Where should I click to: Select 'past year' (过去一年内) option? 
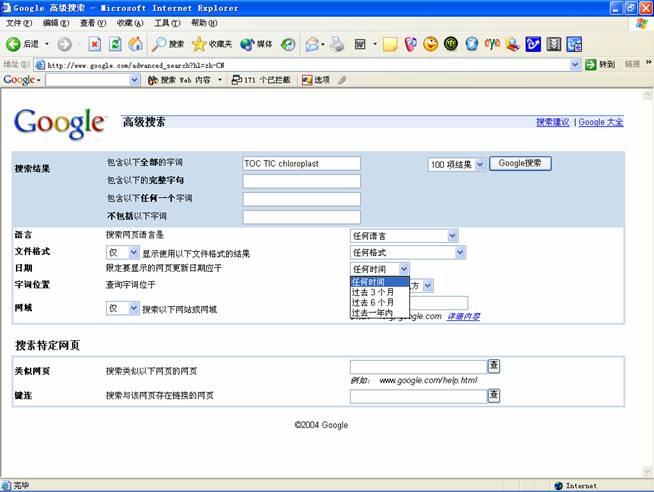coord(380,312)
